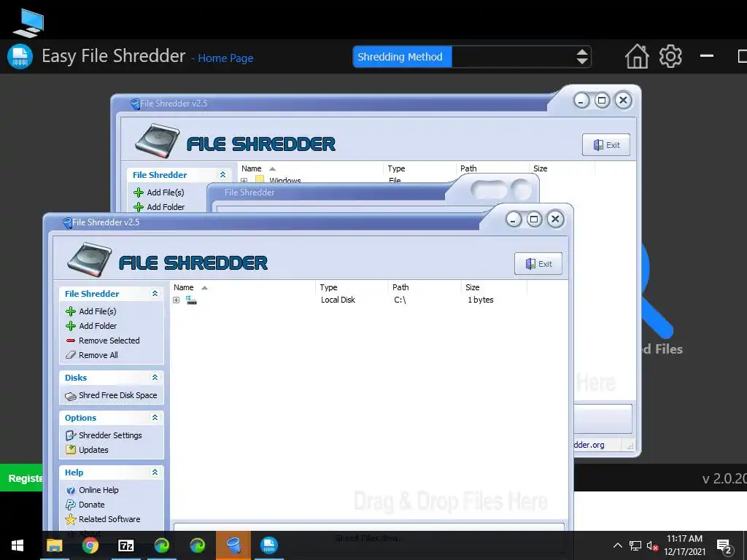The image size is (747, 560).
Task: Click the Exit button in front window
Action: point(538,264)
